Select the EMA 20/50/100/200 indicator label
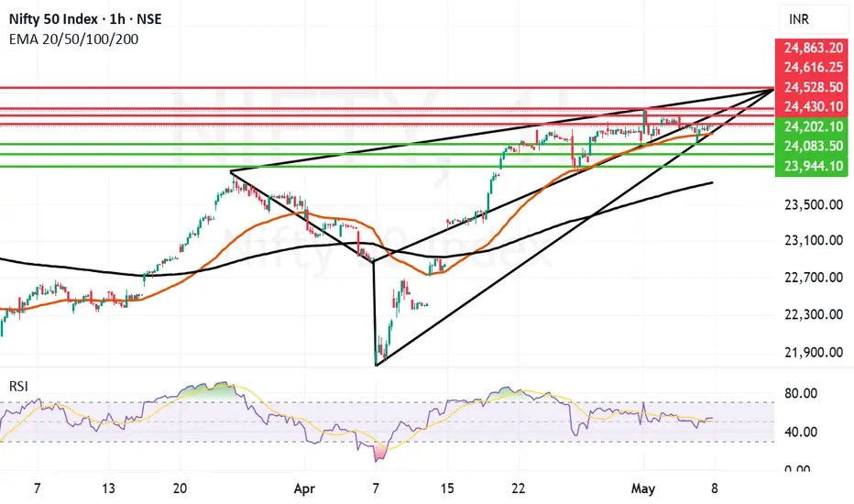The width and height of the screenshot is (854, 504). [x=73, y=39]
